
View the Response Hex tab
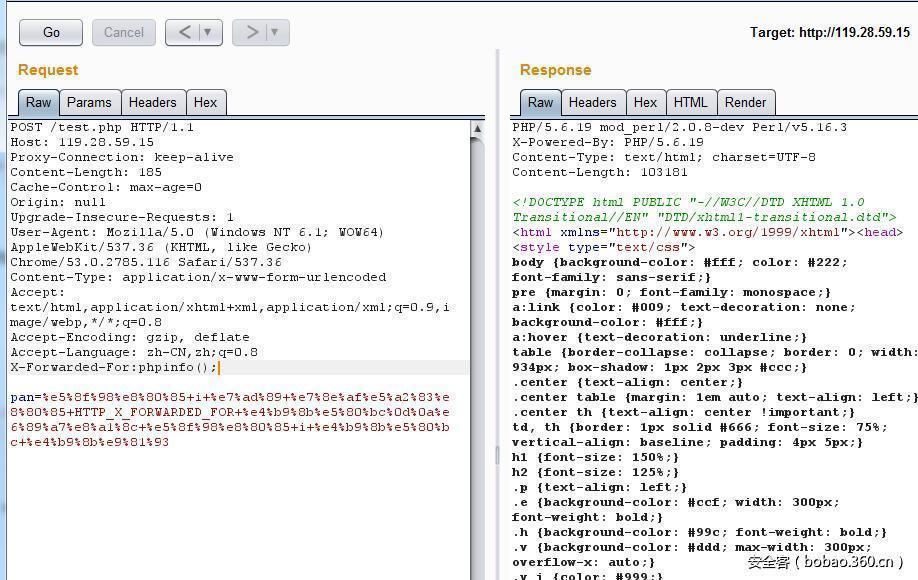point(645,102)
